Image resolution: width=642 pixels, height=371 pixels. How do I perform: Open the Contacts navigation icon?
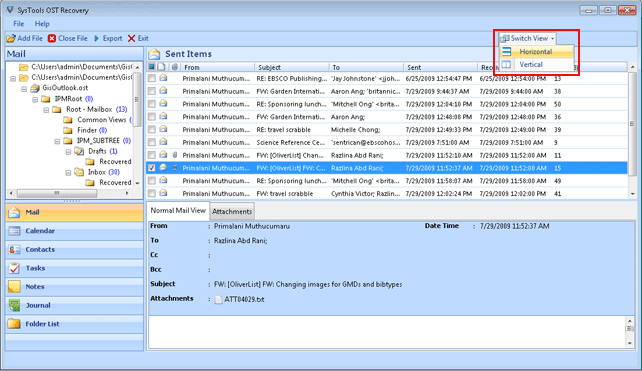pyautogui.click(x=14, y=249)
